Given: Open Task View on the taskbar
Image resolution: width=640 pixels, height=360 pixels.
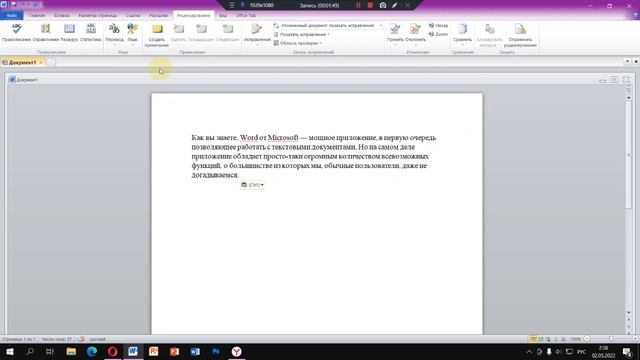Looking at the screenshot, I should pos(50,351).
